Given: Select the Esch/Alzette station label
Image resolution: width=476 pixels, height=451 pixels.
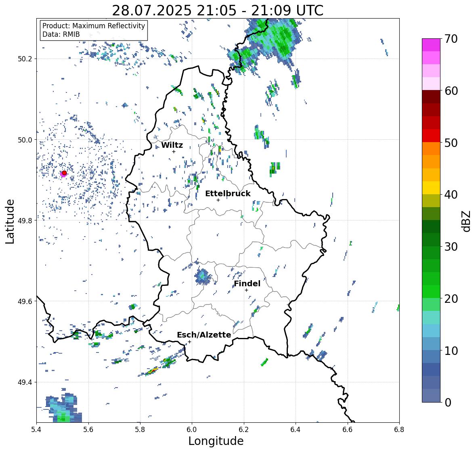Looking at the screenshot, I should (x=204, y=335).
